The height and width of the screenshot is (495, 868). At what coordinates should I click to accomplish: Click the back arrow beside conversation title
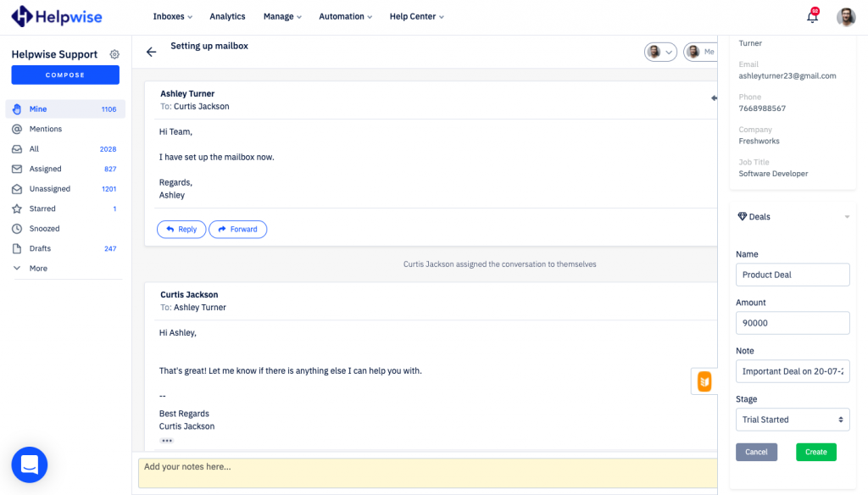click(151, 52)
